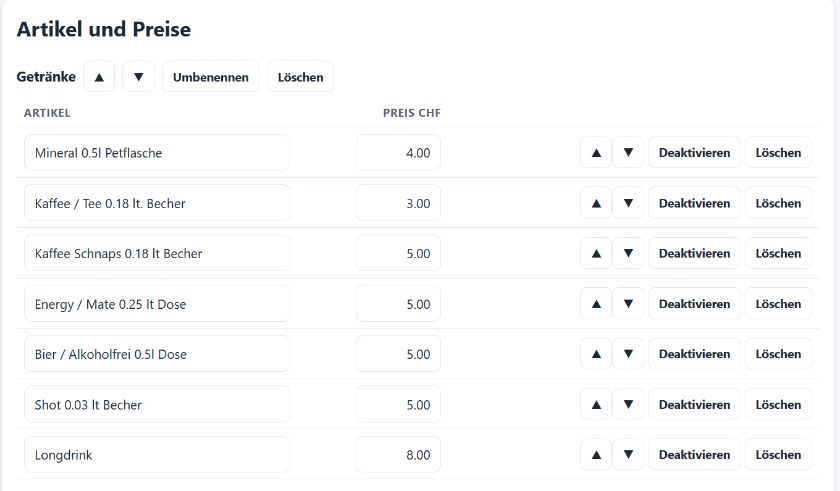
Task: Delete Longdrink article
Action: pyautogui.click(x=778, y=455)
